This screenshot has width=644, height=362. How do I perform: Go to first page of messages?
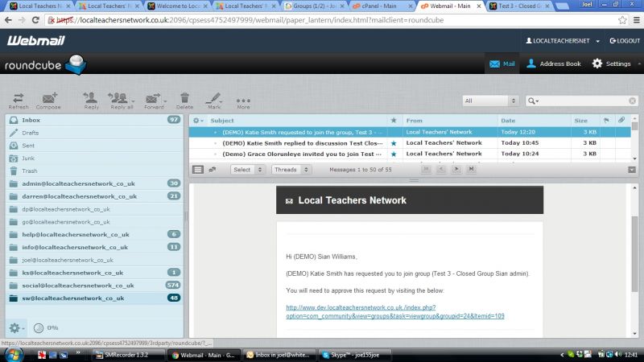point(426,169)
